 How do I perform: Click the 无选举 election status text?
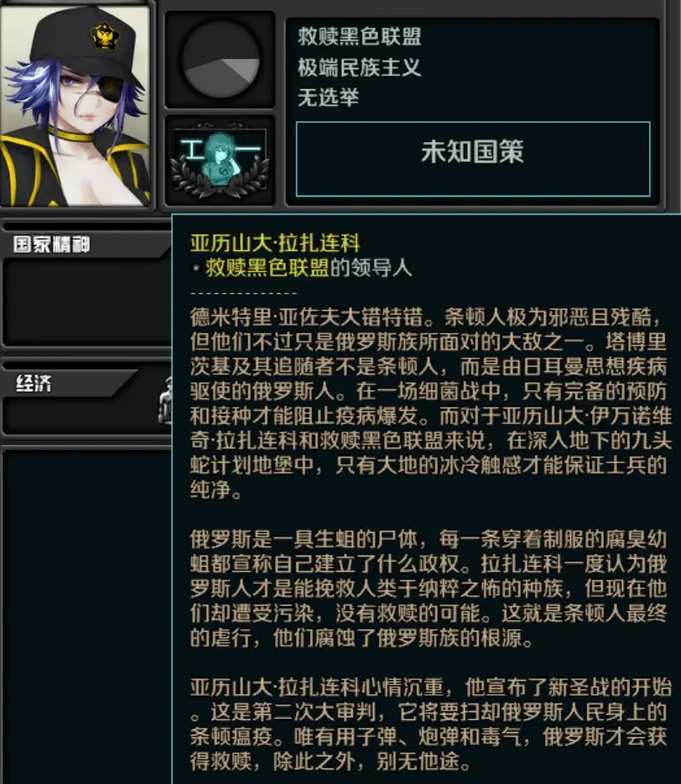[329, 97]
